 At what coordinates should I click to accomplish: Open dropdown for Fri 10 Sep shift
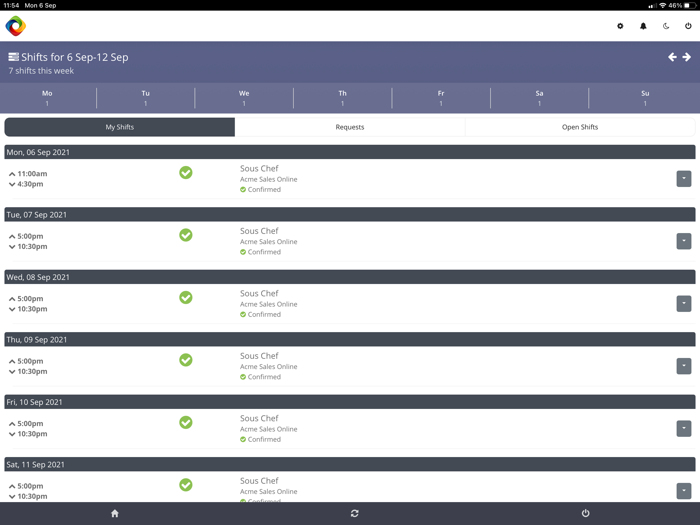coord(683,429)
